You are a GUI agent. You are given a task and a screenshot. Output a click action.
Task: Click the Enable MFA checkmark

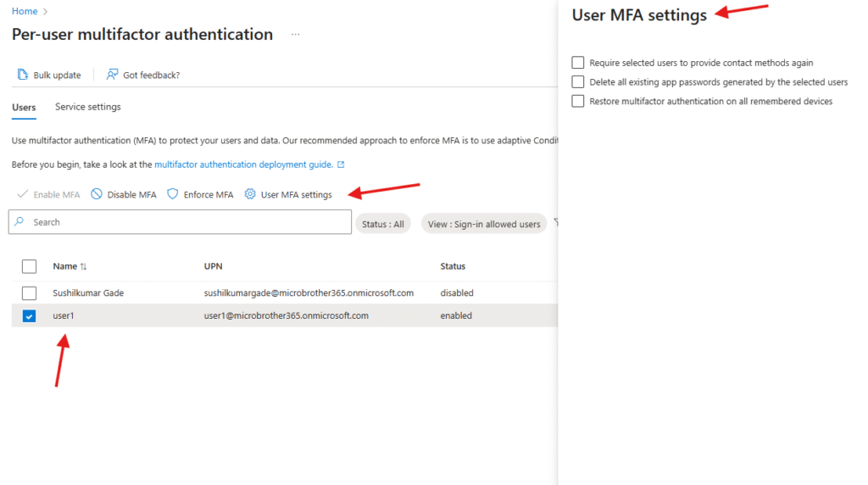pyautogui.click(x=23, y=194)
